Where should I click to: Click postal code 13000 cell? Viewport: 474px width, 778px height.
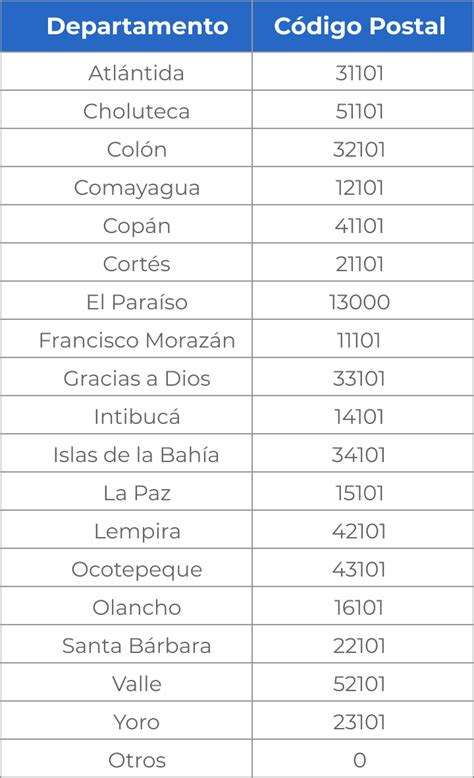point(363,301)
